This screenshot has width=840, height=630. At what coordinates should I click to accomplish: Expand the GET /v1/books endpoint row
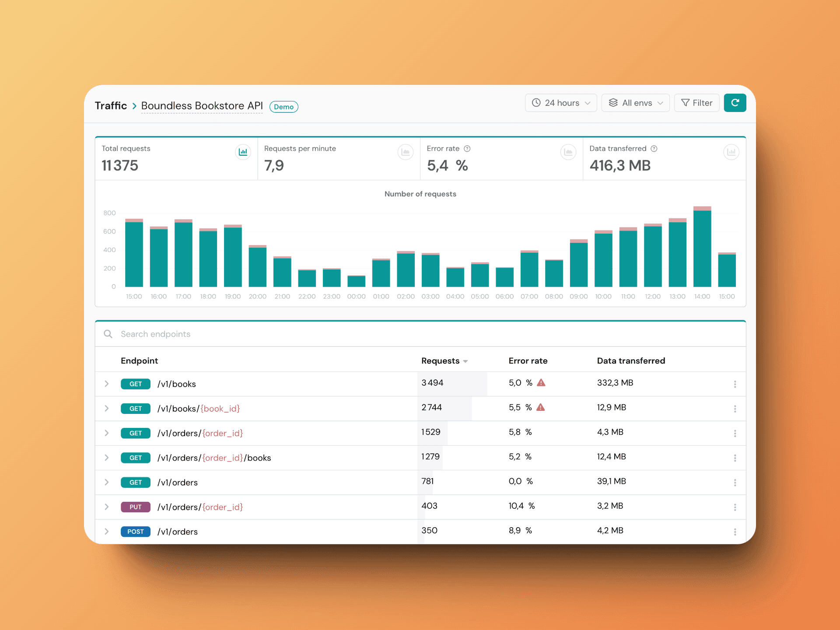106,384
